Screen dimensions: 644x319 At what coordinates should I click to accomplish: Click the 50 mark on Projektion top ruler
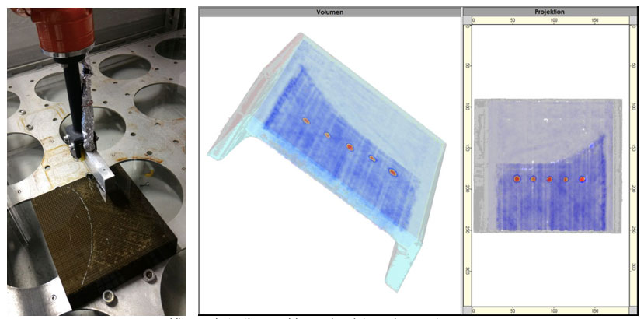(513, 20)
